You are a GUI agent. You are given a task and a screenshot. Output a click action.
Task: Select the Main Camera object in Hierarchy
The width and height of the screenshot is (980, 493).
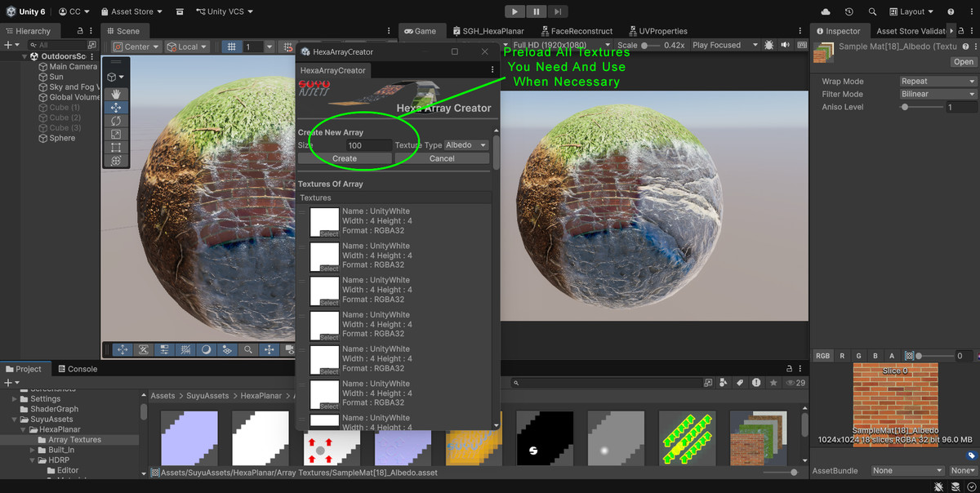[67, 67]
